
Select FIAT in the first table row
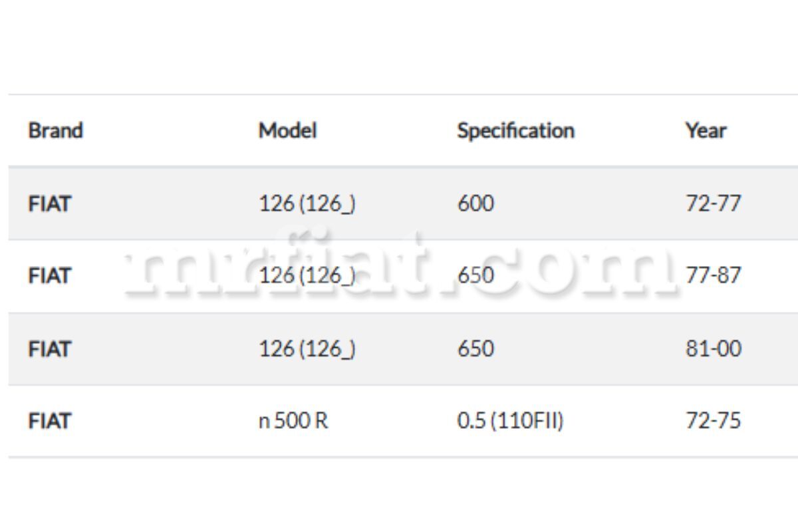[x=49, y=203]
